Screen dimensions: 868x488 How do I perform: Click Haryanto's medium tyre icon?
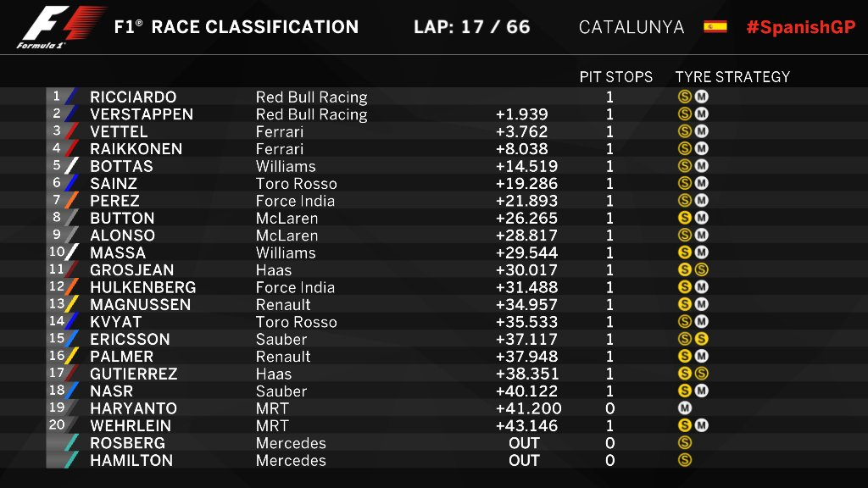(685, 408)
